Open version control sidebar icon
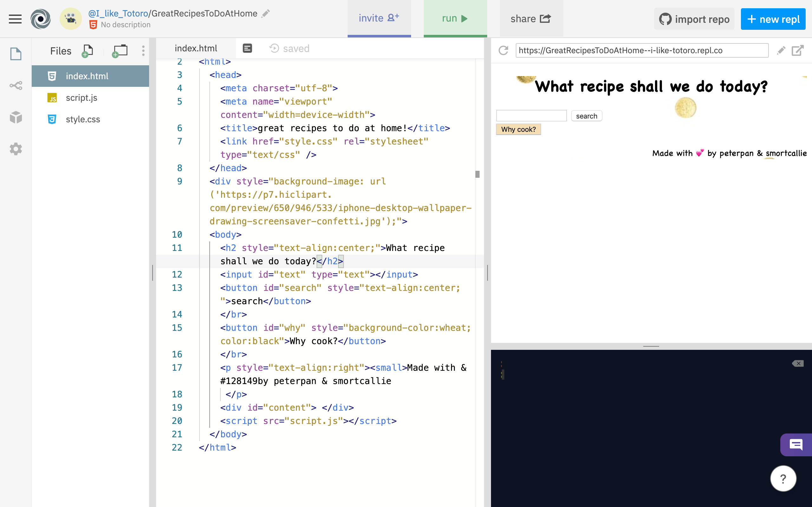The image size is (812, 507). [x=16, y=86]
